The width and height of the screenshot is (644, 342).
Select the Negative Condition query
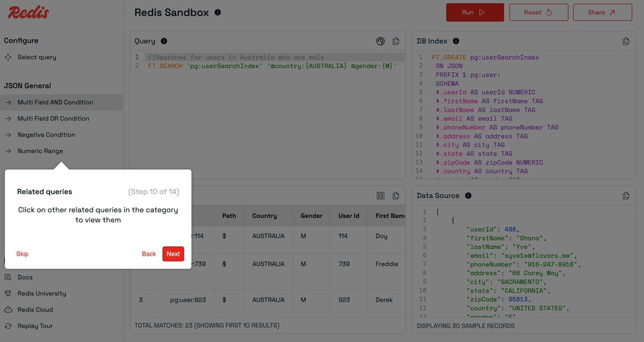coord(61,135)
